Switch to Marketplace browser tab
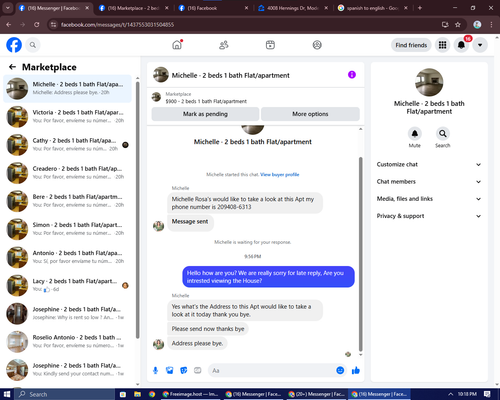500x400 pixels. tap(133, 8)
